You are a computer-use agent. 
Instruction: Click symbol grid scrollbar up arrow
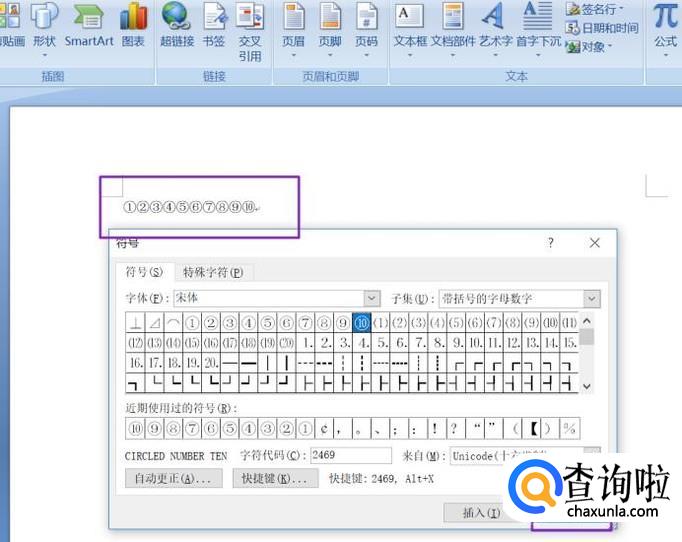tap(587, 321)
